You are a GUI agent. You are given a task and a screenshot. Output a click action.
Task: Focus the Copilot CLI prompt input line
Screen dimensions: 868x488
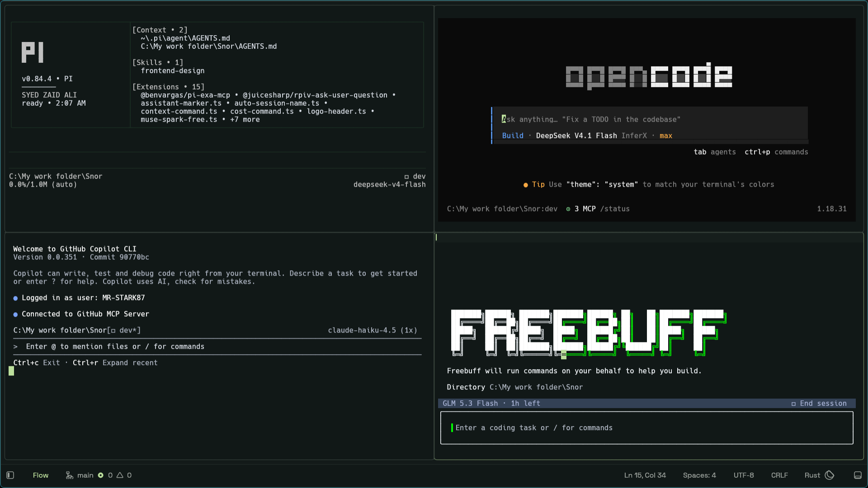(217, 347)
